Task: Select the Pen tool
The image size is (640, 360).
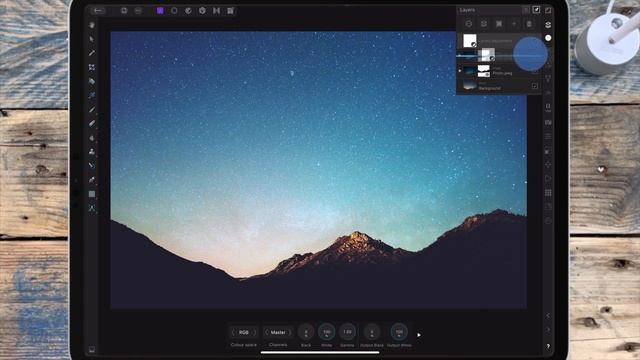Action: click(x=92, y=180)
